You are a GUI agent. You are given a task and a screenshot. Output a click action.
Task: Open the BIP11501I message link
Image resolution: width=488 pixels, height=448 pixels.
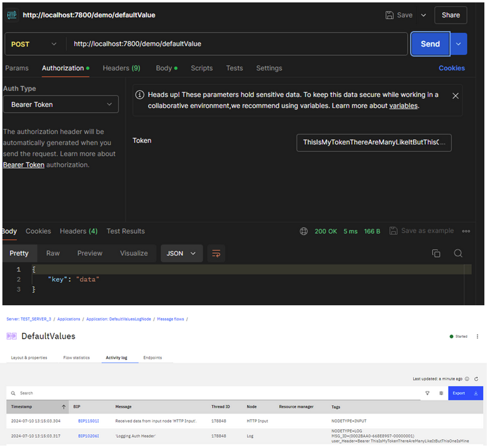[x=89, y=421]
